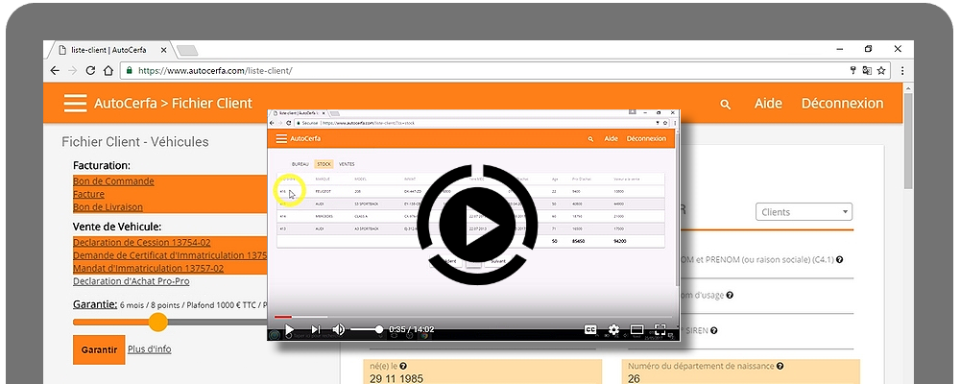Click help icon next to nom d'usage
This screenshot has height=384, width=960.
point(730,295)
